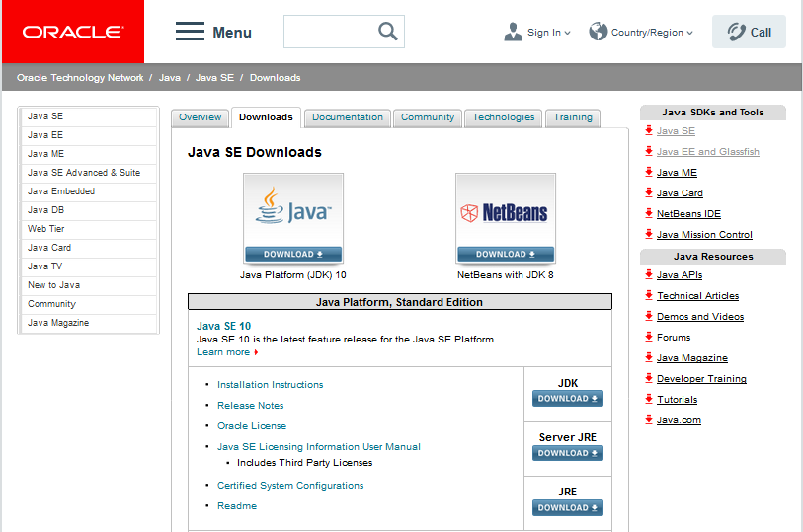The image size is (803, 532).
Task: Switch to the Documentation tab
Action: [x=348, y=117]
